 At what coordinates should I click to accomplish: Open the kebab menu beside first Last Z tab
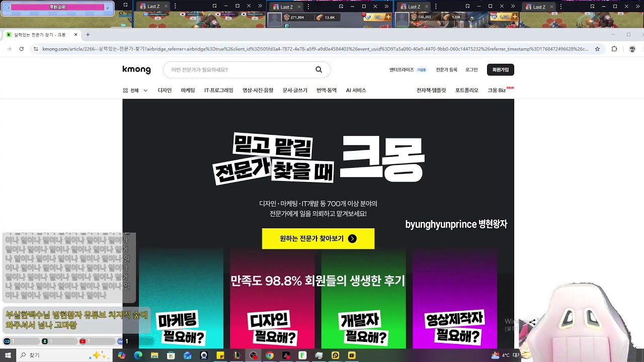(175, 6)
